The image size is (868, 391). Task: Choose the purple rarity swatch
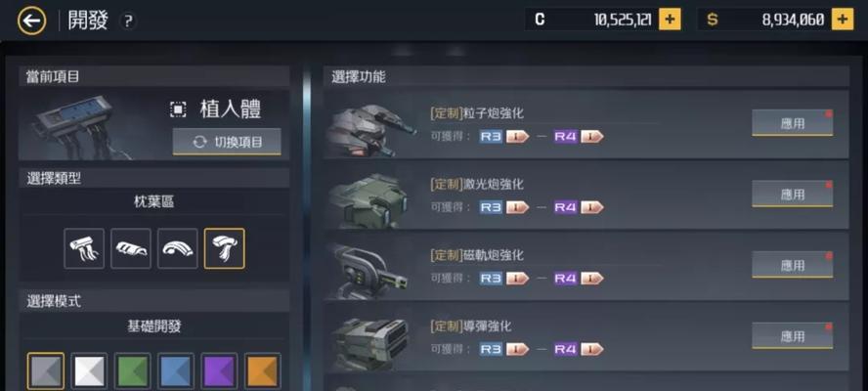click(219, 371)
